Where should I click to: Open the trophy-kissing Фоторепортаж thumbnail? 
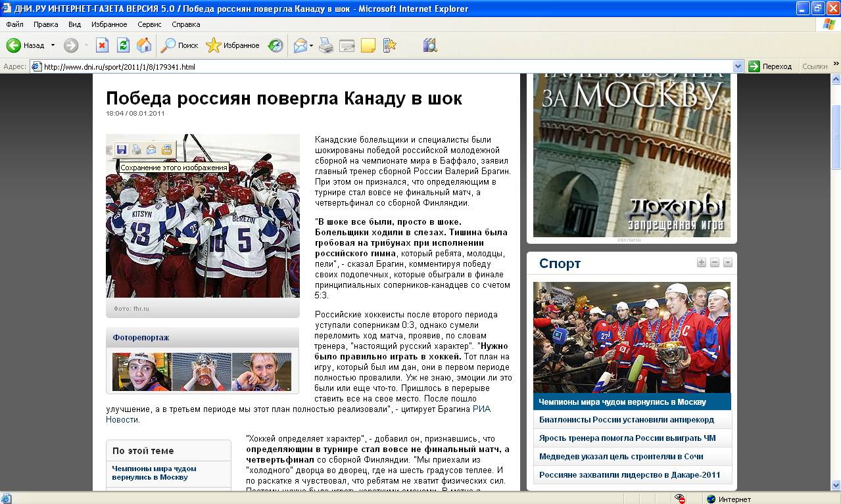(x=202, y=372)
